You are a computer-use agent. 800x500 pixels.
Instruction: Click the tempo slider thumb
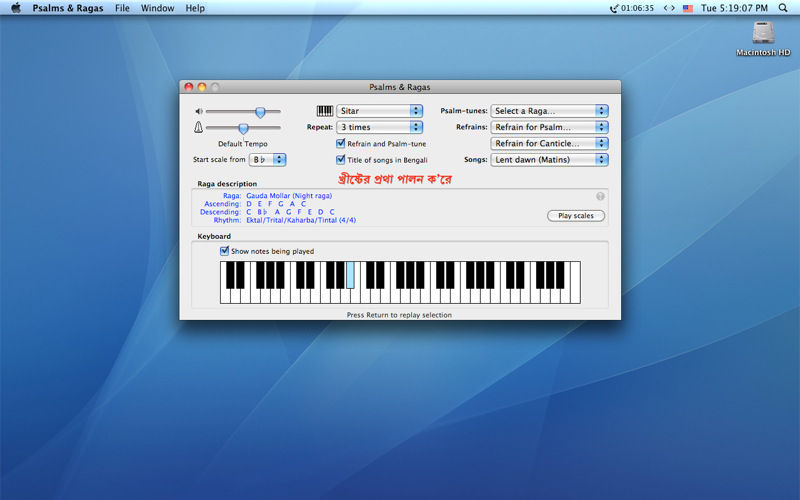coord(243,128)
